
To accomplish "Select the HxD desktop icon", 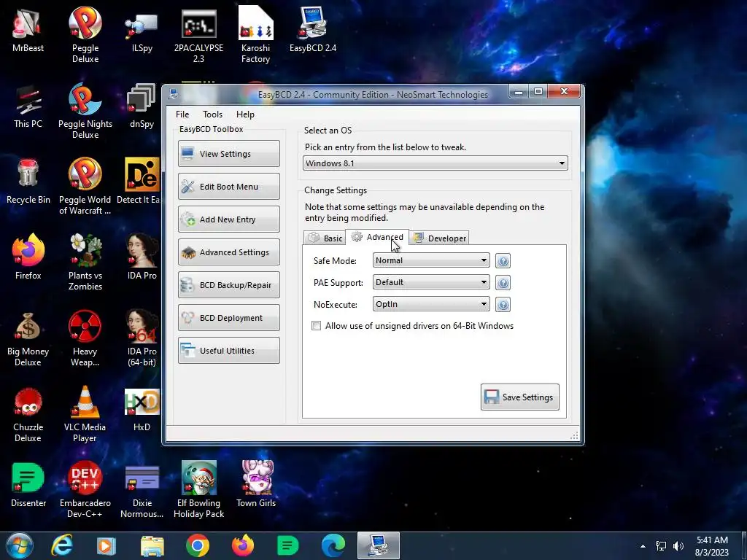I will (142, 410).
